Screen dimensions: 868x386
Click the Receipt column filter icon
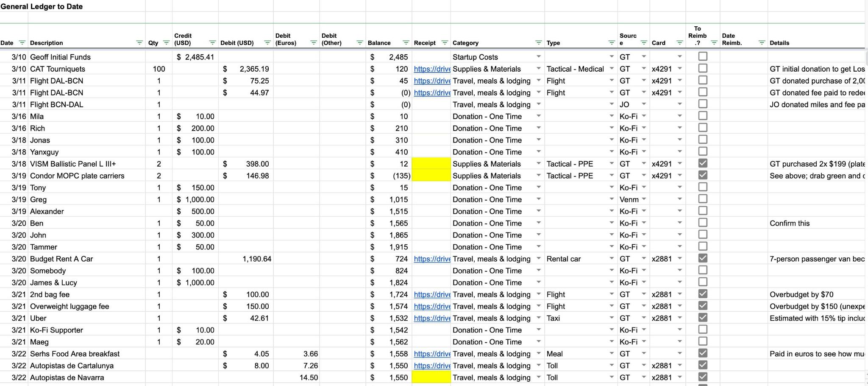(x=445, y=43)
